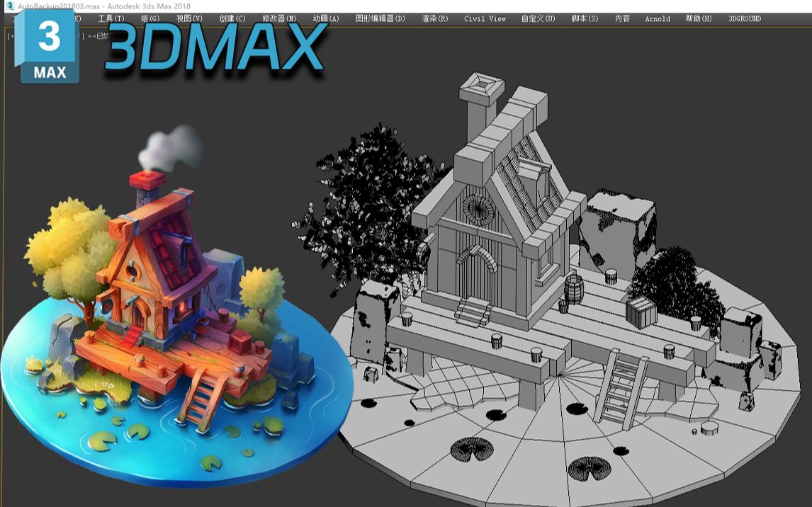Image resolution: width=812 pixels, height=507 pixels.
Task: Open the 自定义(U) menu
Action: click(538, 18)
